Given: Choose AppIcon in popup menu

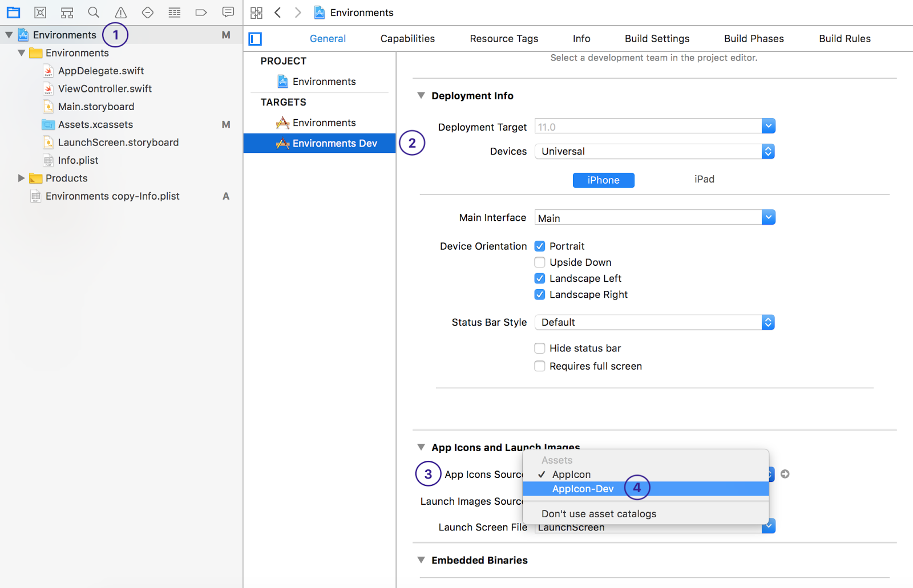Looking at the screenshot, I should pyautogui.click(x=645, y=475).
